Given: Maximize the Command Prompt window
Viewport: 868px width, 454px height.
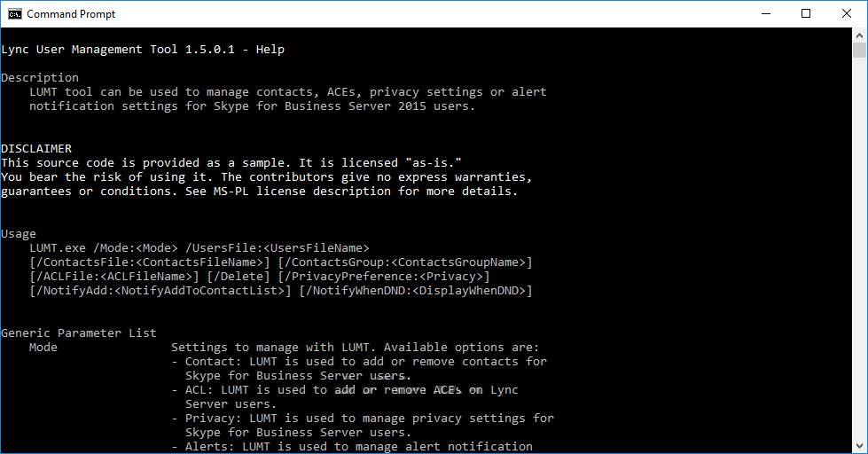Looking at the screenshot, I should tap(805, 13).
